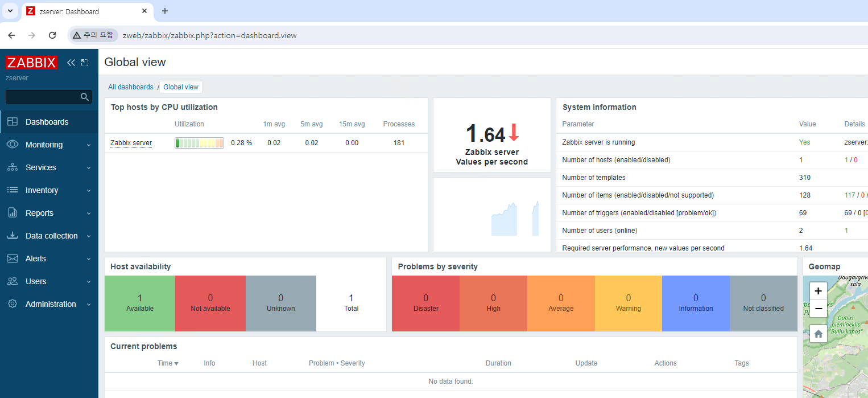The image size is (868, 398).
Task: Click the Number of templates value 310
Action: [805, 178]
